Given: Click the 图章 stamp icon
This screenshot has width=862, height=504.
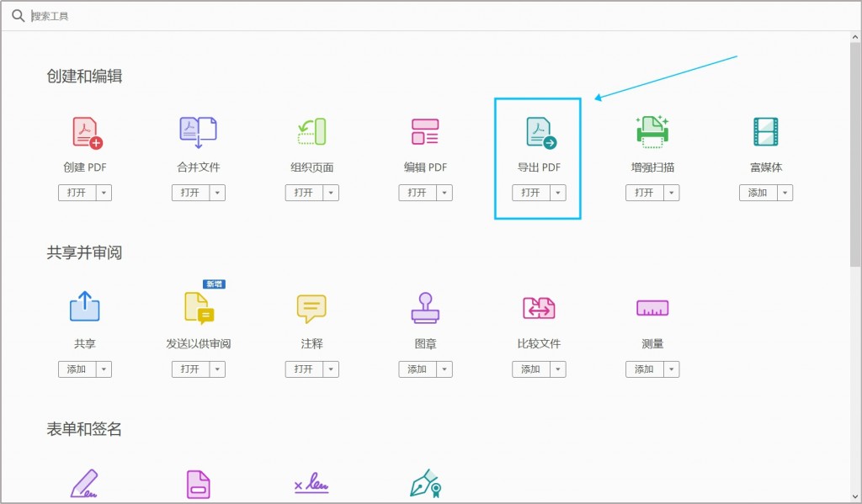Looking at the screenshot, I should click(x=425, y=308).
